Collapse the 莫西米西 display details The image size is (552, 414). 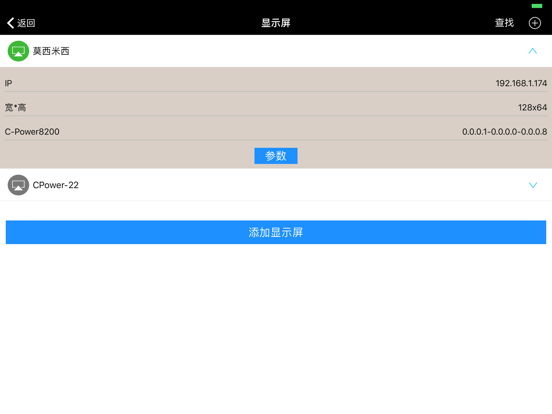(x=533, y=51)
